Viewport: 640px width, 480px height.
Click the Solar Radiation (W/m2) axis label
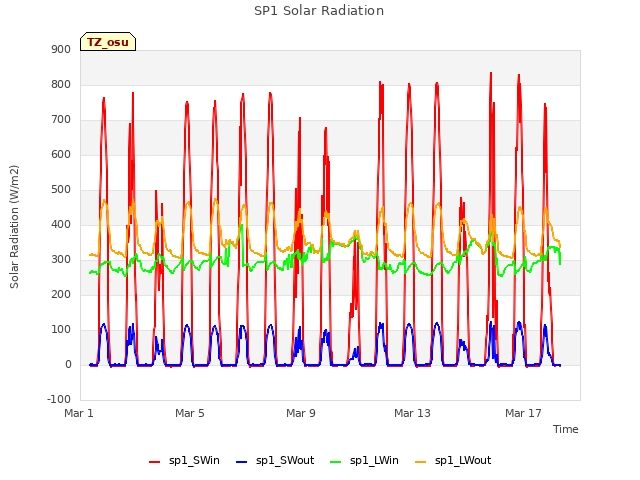click(14, 227)
